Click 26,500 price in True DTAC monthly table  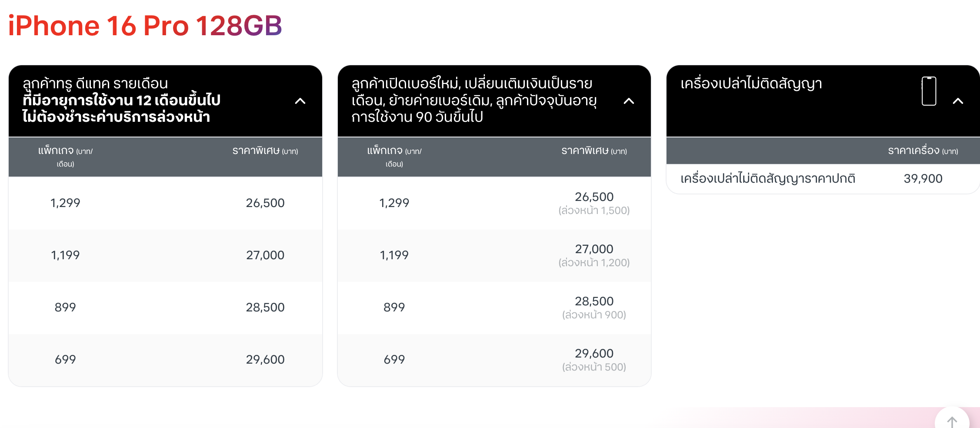click(265, 203)
